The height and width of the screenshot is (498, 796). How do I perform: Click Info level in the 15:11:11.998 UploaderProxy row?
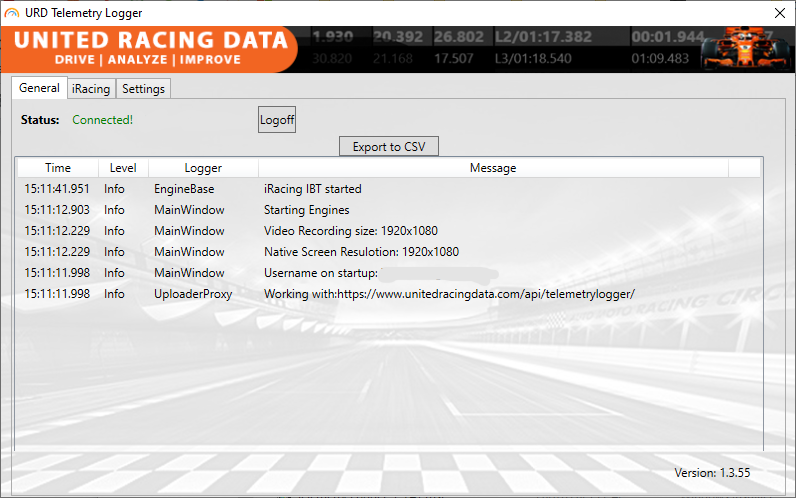coord(114,294)
